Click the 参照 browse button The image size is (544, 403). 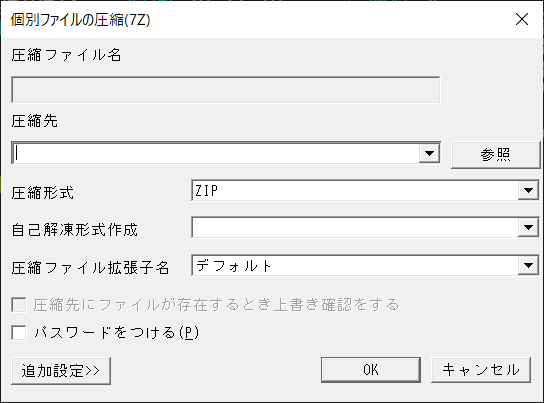tap(495, 155)
